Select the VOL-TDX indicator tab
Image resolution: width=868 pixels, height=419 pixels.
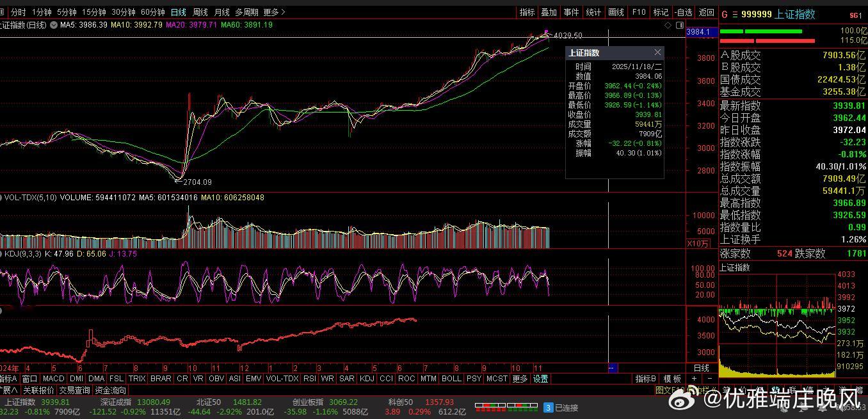coord(282,379)
